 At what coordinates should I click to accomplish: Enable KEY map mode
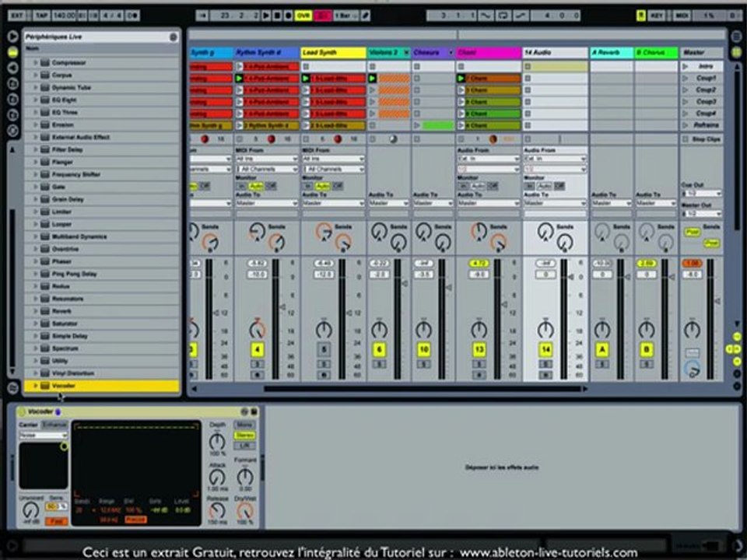(x=657, y=16)
